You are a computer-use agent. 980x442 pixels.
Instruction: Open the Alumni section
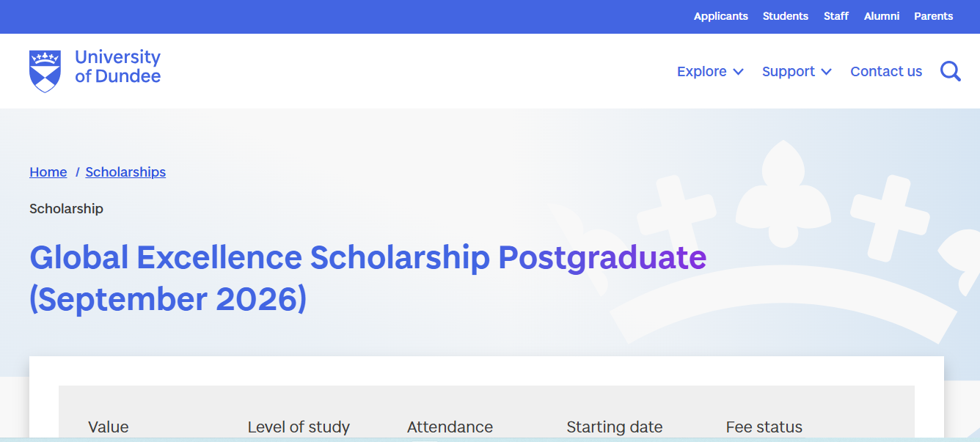click(x=881, y=16)
